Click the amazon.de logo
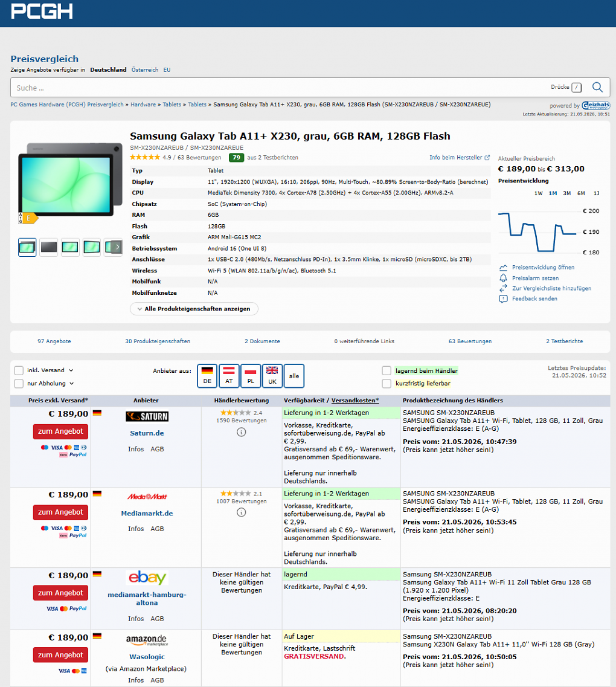This screenshot has height=687, width=616. pos(146,640)
